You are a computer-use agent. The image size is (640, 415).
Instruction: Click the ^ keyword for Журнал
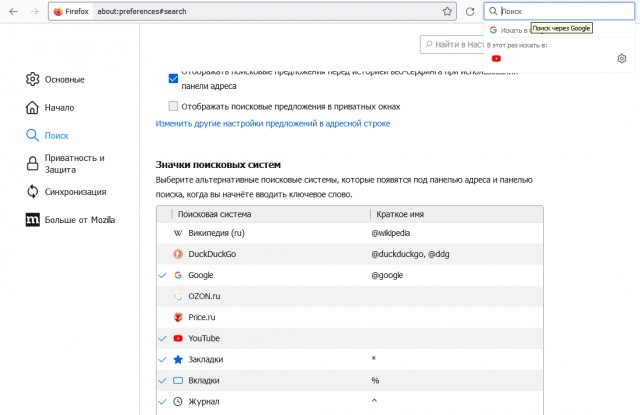click(374, 401)
